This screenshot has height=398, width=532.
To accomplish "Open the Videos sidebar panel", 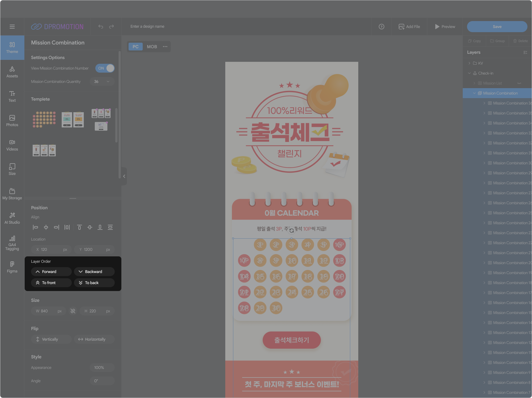I will tap(12, 145).
